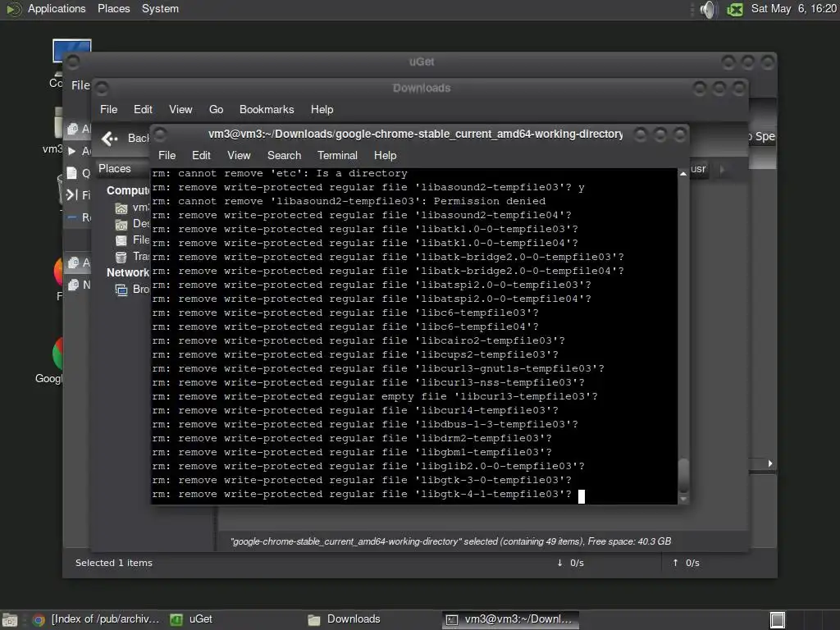Open Bookmarks menu in Downloads window

tap(267, 109)
